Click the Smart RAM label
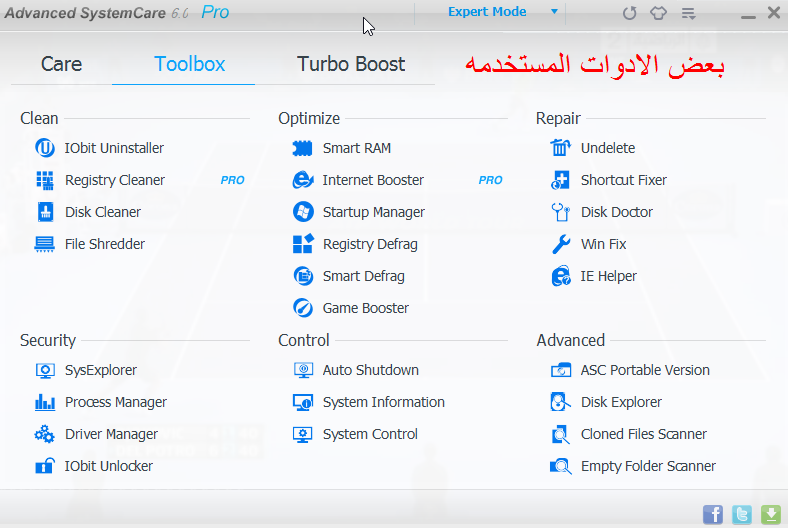 [x=357, y=148]
